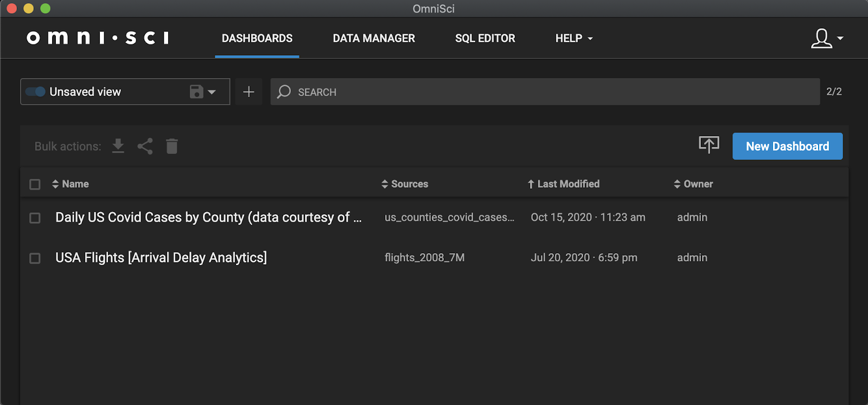Expand the user profile dropdown arrow
This screenshot has width=868, height=405.
[840, 38]
